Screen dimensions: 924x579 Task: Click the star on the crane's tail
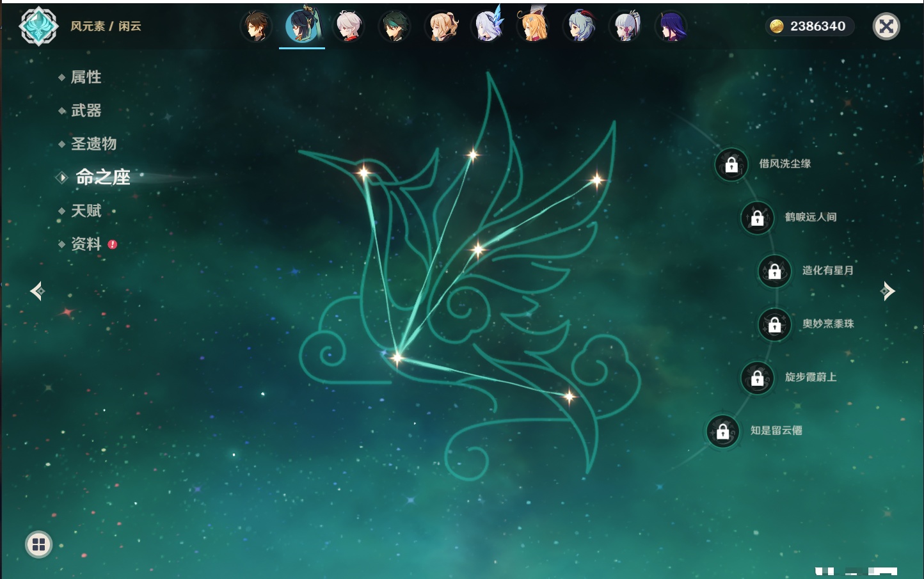(x=569, y=397)
